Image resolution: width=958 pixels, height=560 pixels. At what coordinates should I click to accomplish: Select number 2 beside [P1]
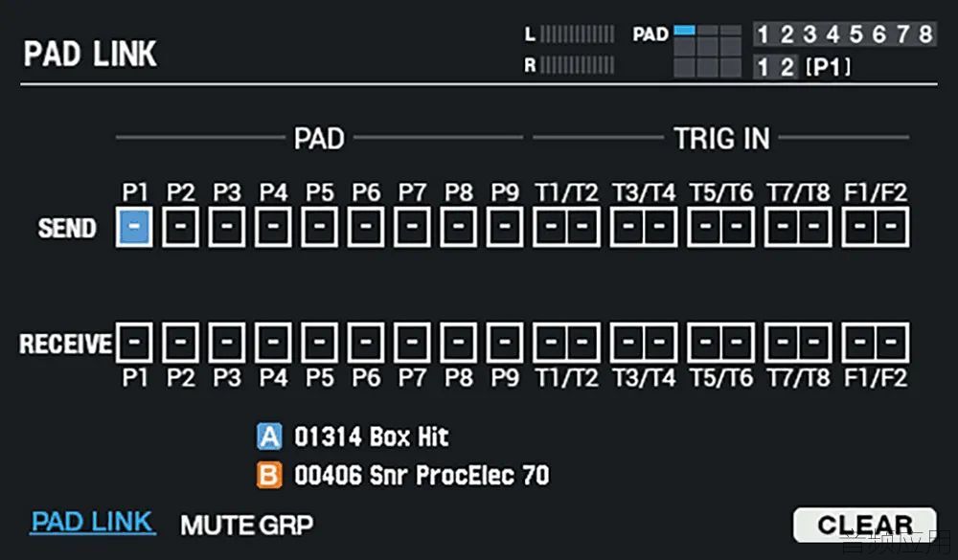(787, 67)
